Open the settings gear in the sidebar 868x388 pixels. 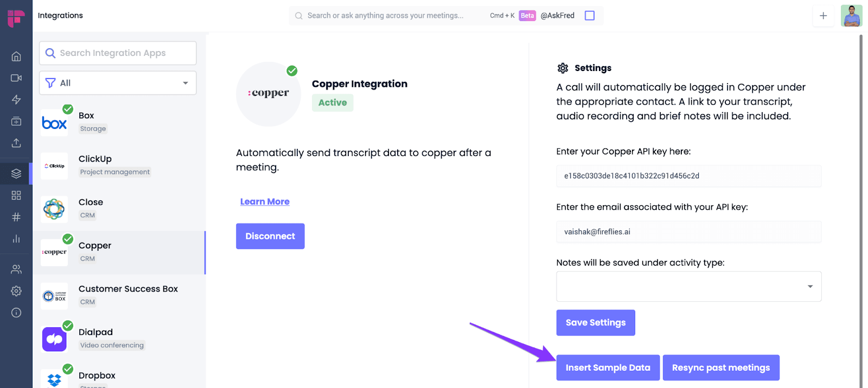tap(16, 291)
